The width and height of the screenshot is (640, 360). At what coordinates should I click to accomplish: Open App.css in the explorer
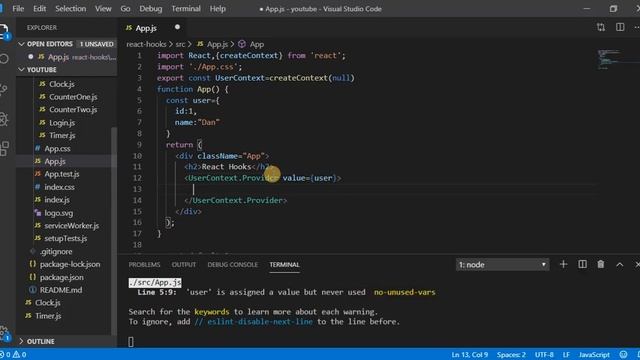click(57, 149)
